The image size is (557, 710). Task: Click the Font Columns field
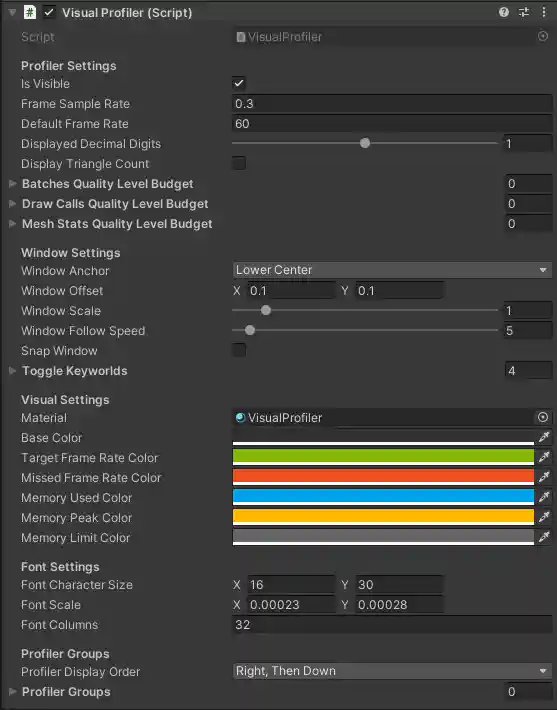pyautogui.click(x=392, y=624)
